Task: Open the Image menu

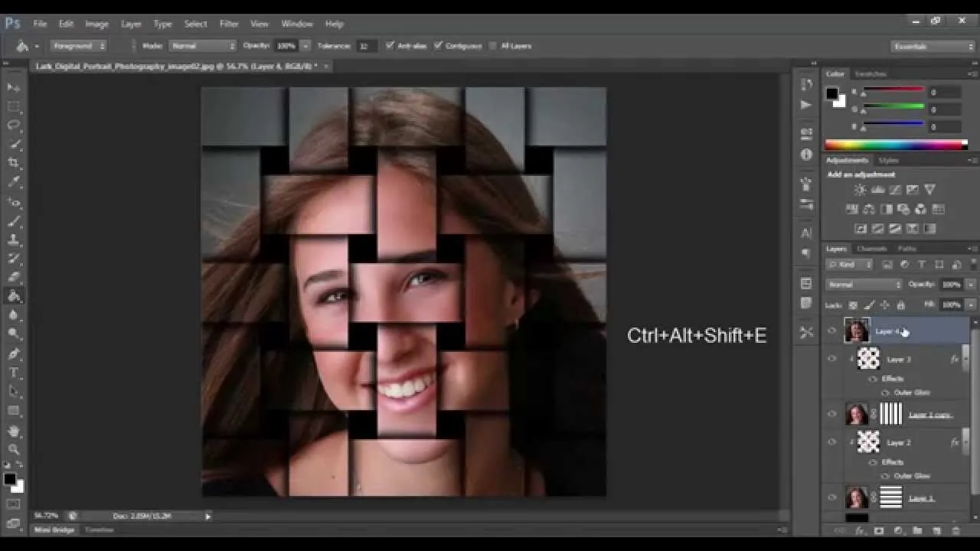Action: coord(96,24)
